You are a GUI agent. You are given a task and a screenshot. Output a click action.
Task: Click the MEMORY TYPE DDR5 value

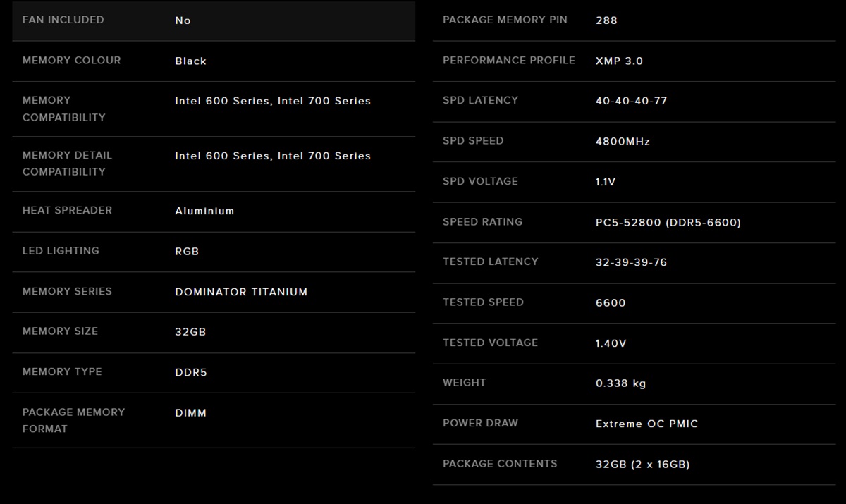click(191, 372)
